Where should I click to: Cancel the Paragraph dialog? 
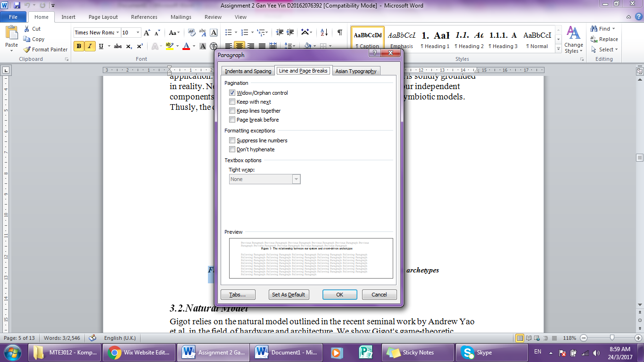point(379,295)
